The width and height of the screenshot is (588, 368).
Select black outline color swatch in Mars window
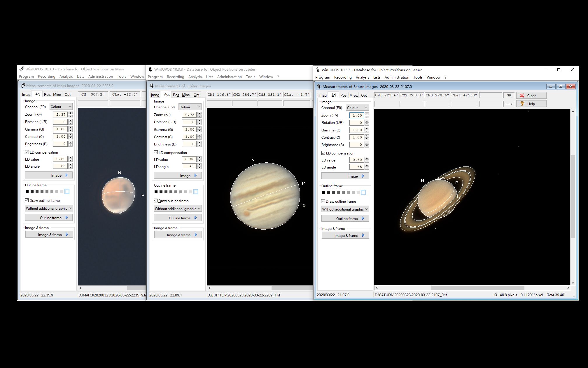pyautogui.click(x=27, y=192)
